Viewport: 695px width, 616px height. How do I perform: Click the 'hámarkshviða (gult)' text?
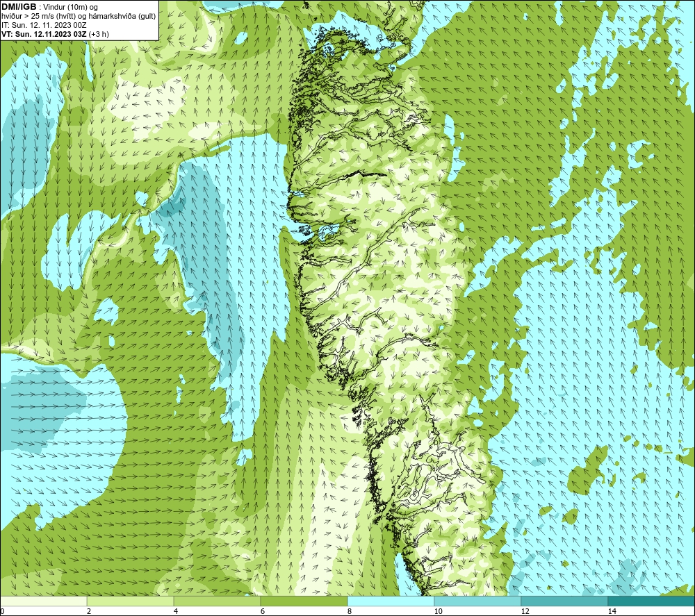[x=122, y=17]
